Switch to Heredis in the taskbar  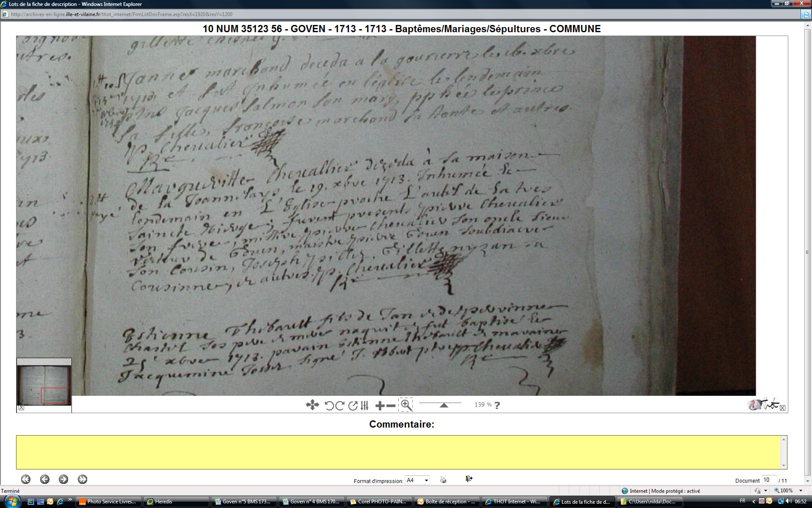(x=176, y=502)
